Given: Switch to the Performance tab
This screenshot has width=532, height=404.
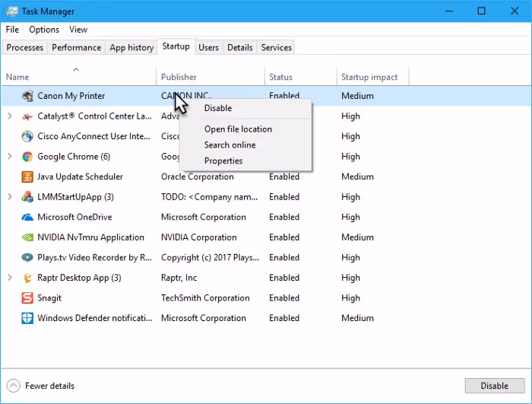Looking at the screenshot, I should 76,48.
